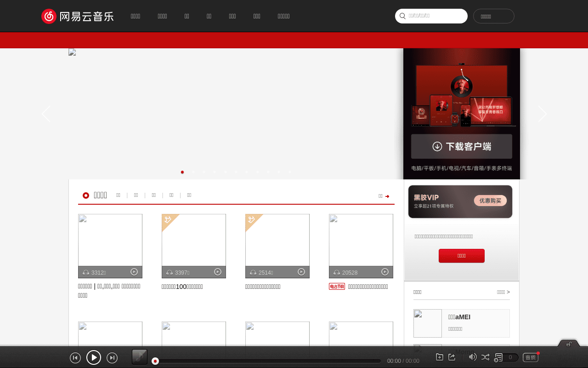Toggle the player bar lock

(x=569, y=344)
